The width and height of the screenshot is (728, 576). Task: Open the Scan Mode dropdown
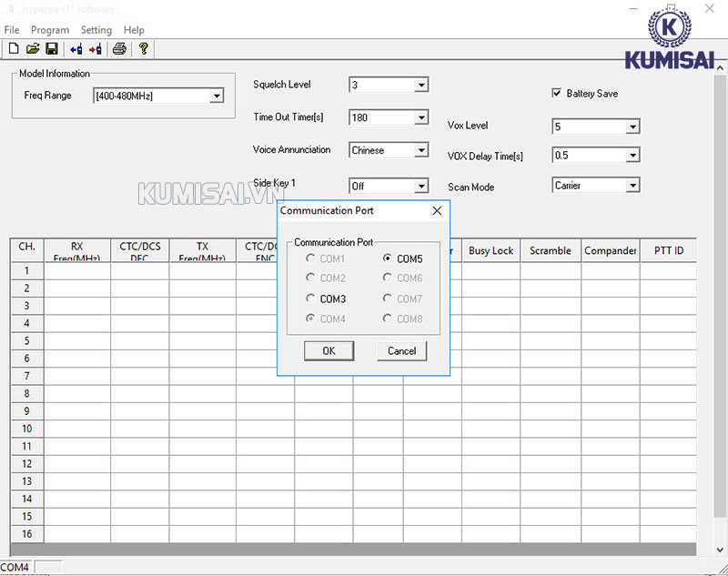[x=632, y=186]
